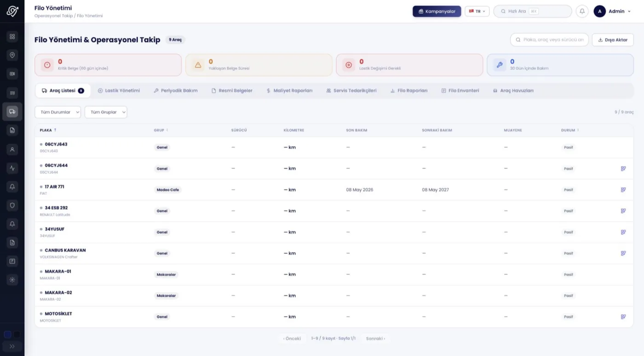The image size is (644, 356).
Task: Open the Araç Havuzları tab
Action: coord(513,90)
